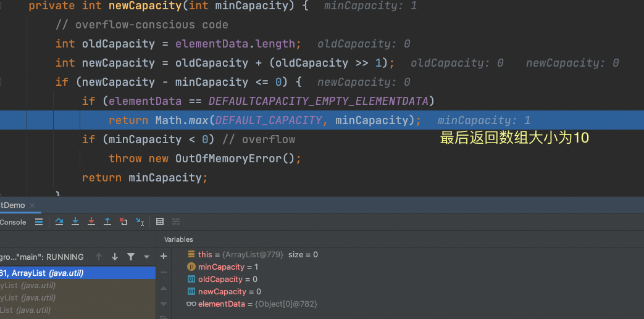644x319 pixels.
Task: Click DEFAULT_CAPACITY in the return statement
Action: [269, 120]
